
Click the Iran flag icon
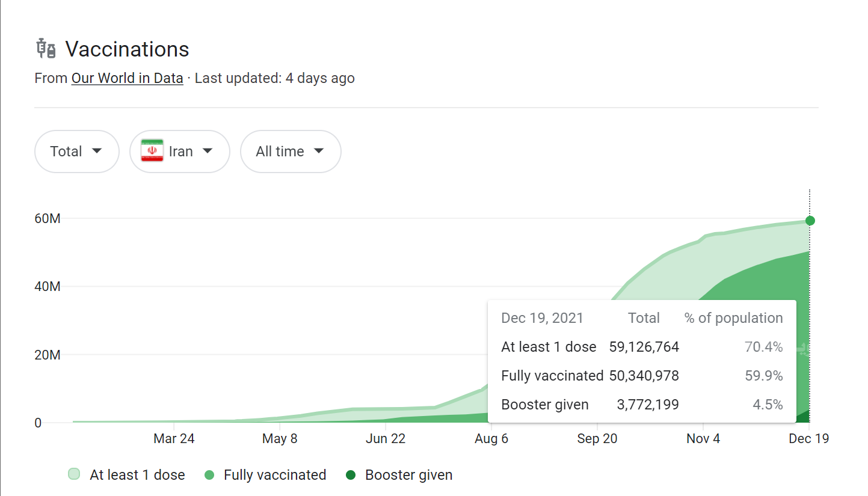click(x=152, y=151)
